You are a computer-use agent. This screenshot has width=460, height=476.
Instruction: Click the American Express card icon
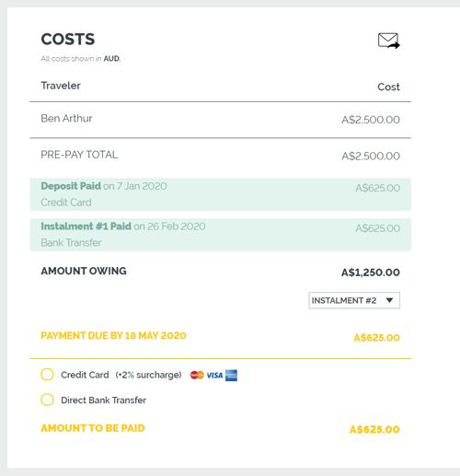pos(231,376)
